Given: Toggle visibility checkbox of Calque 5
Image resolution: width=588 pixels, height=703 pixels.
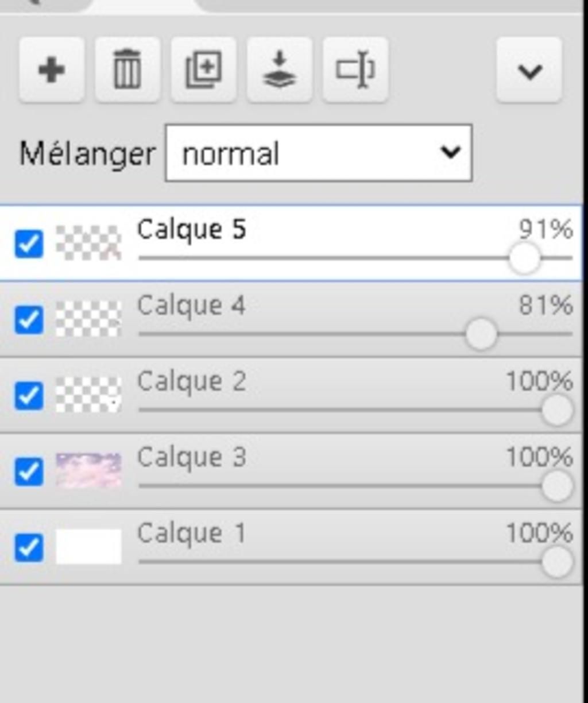Looking at the screenshot, I should click(x=29, y=244).
